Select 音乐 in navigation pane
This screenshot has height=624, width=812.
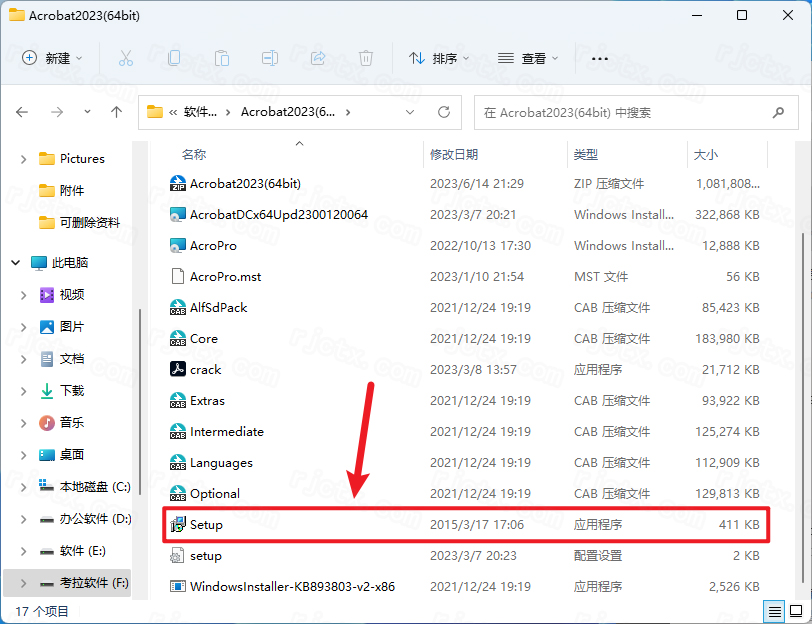coord(71,423)
